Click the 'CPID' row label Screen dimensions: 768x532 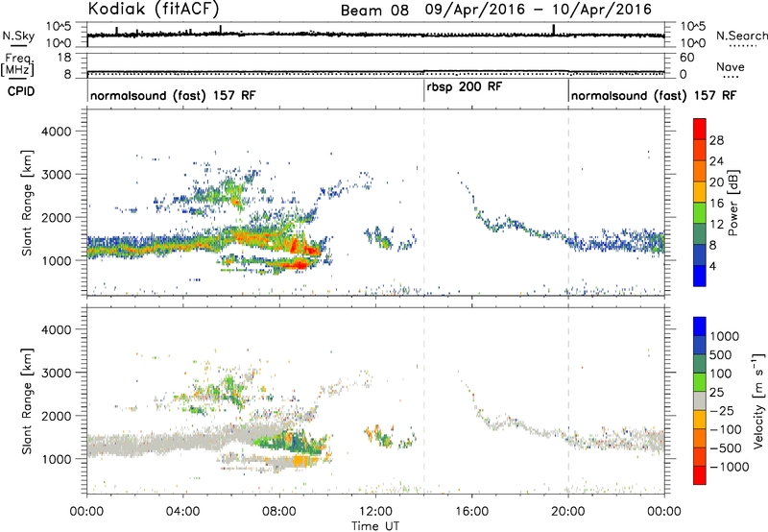(x=21, y=91)
